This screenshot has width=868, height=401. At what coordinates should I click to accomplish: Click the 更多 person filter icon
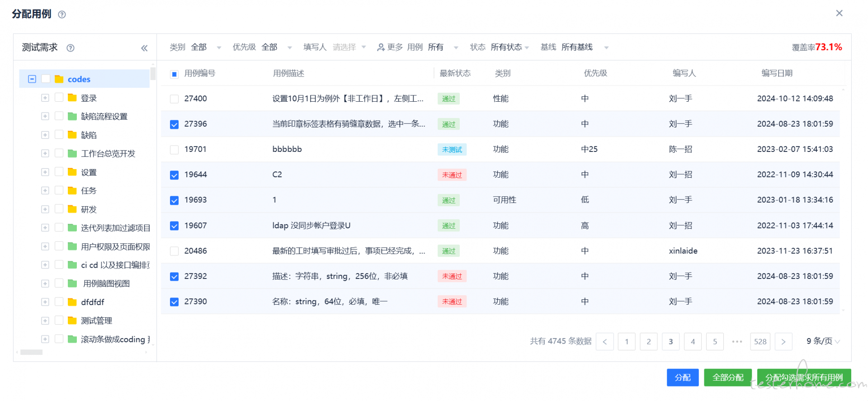click(381, 47)
